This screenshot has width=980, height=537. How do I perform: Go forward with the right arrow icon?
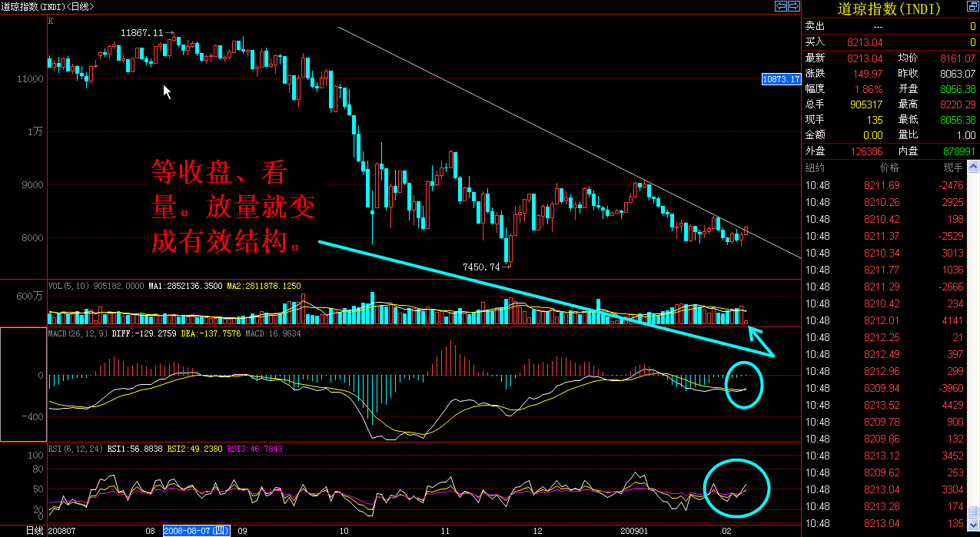793,6
